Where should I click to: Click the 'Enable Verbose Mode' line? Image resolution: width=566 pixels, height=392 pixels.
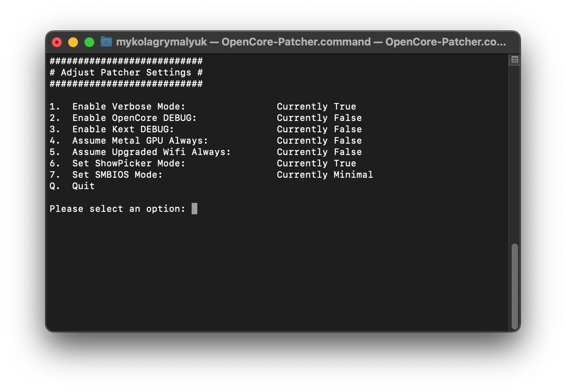(x=128, y=107)
